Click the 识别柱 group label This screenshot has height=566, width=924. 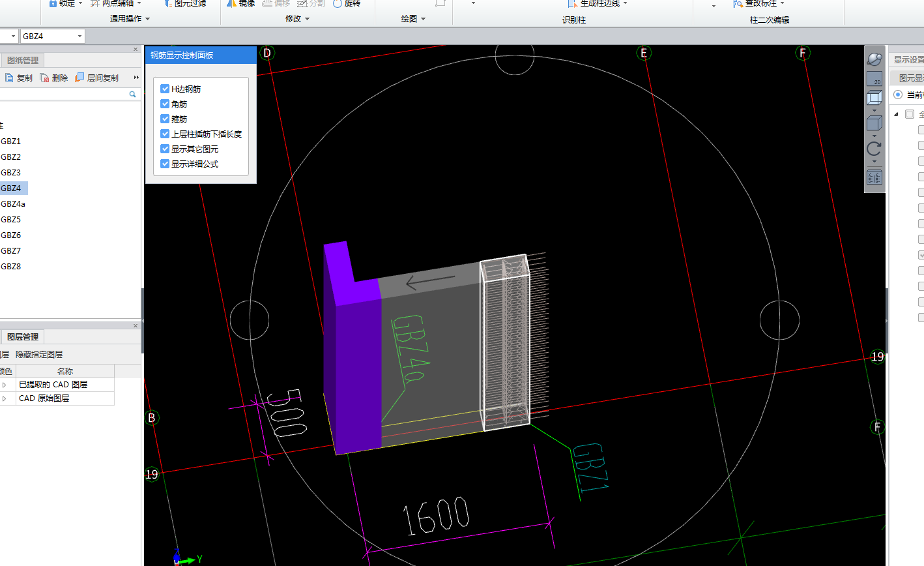click(x=574, y=20)
